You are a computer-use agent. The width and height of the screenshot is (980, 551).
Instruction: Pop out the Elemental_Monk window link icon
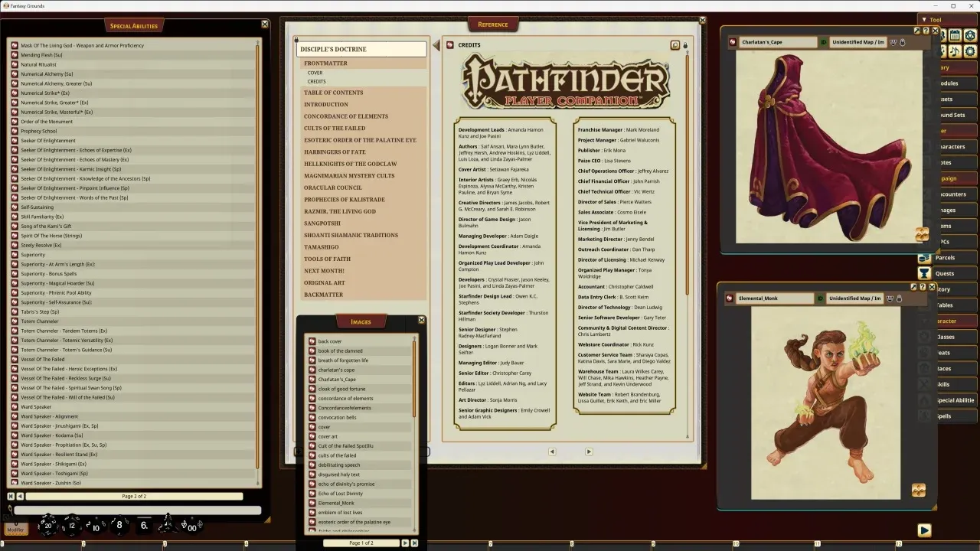coord(913,287)
